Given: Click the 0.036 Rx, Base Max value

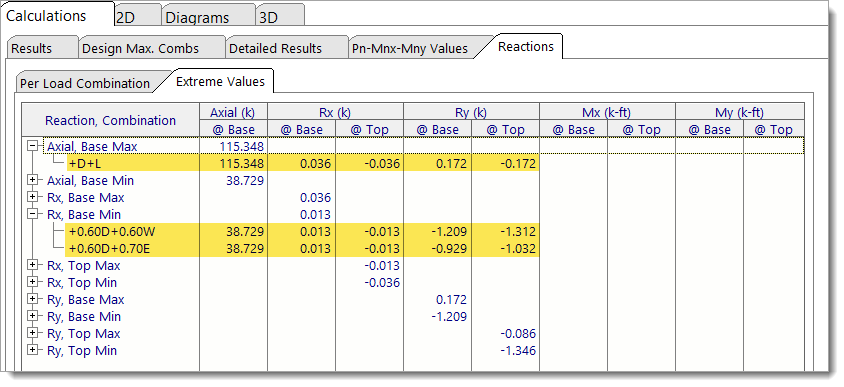Looking at the screenshot, I should tap(315, 198).
